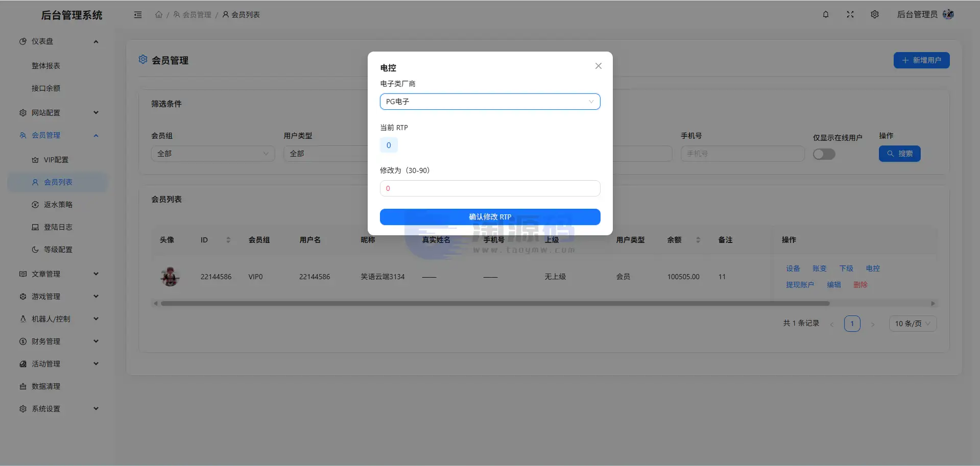The width and height of the screenshot is (980, 466).
Task: Open 数据清理 menu item
Action: (58, 386)
